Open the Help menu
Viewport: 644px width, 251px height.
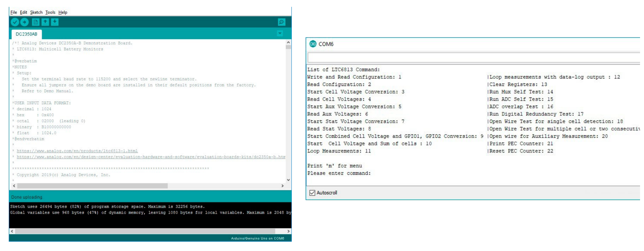(x=63, y=12)
